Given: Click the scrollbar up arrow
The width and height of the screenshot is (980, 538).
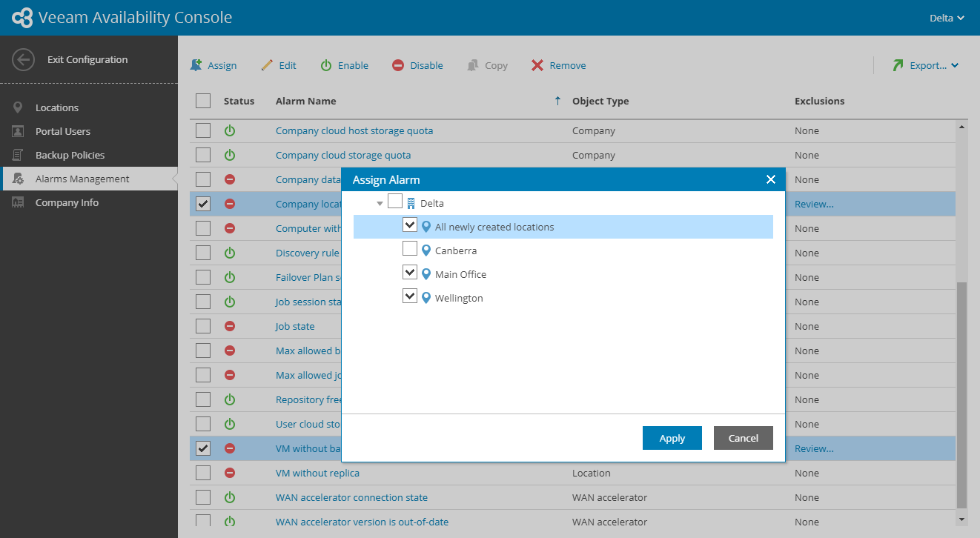Looking at the screenshot, I should pyautogui.click(x=962, y=127).
